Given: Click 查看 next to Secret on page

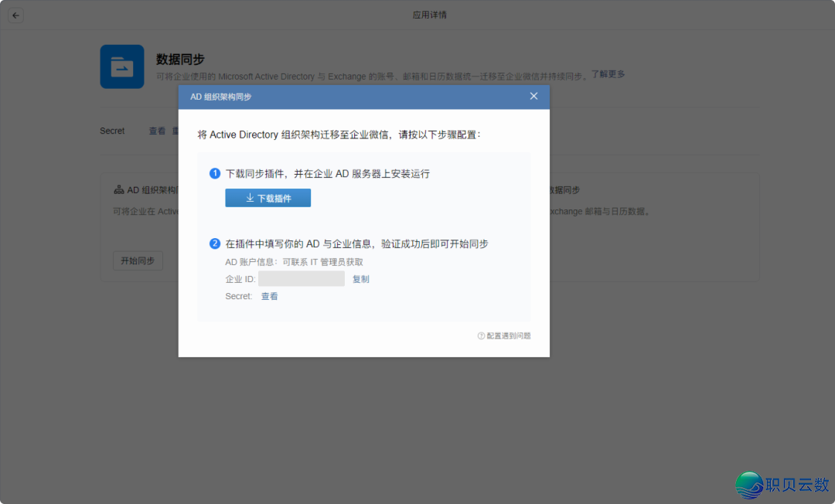Looking at the screenshot, I should click(157, 131).
